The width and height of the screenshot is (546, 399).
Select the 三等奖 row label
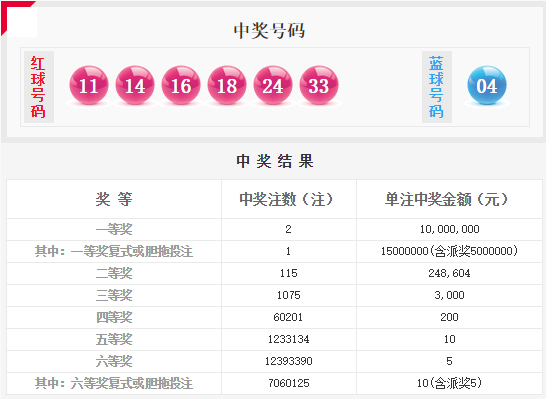tap(114, 295)
